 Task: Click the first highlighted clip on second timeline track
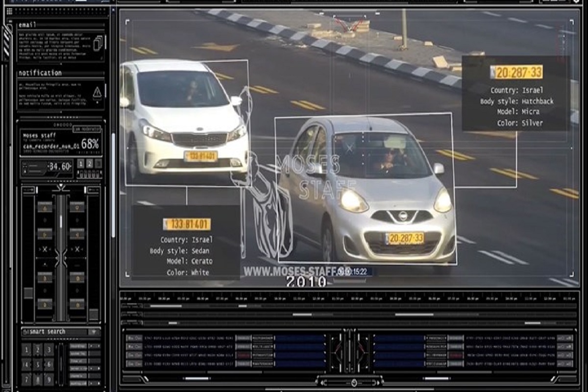pyautogui.click(x=302, y=315)
